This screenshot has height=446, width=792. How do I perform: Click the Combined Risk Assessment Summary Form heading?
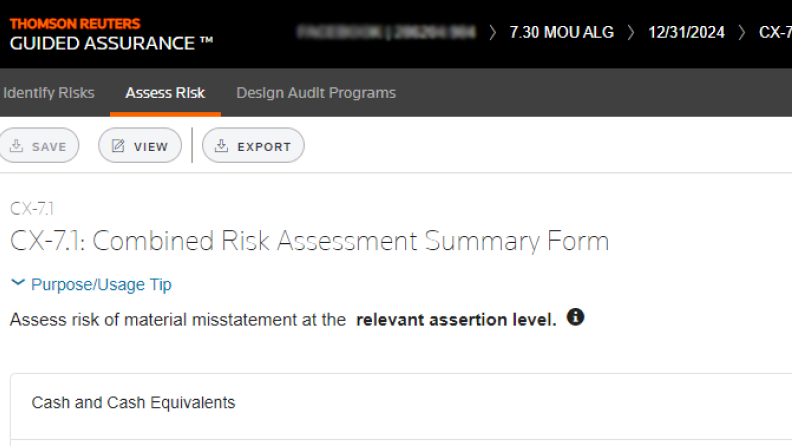(x=309, y=241)
